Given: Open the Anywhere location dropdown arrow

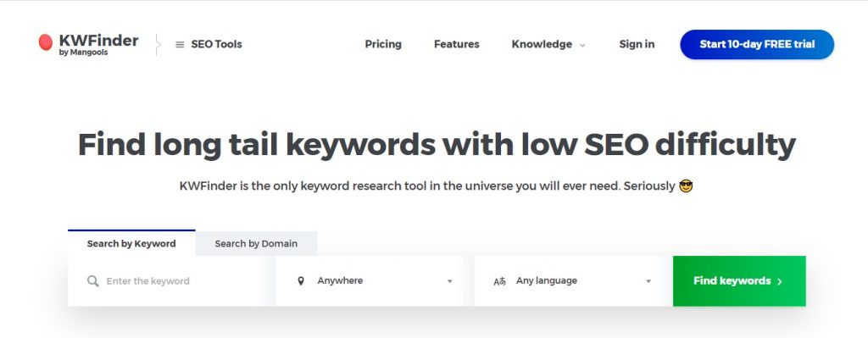Looking at the screenshot, I should 449,281.
